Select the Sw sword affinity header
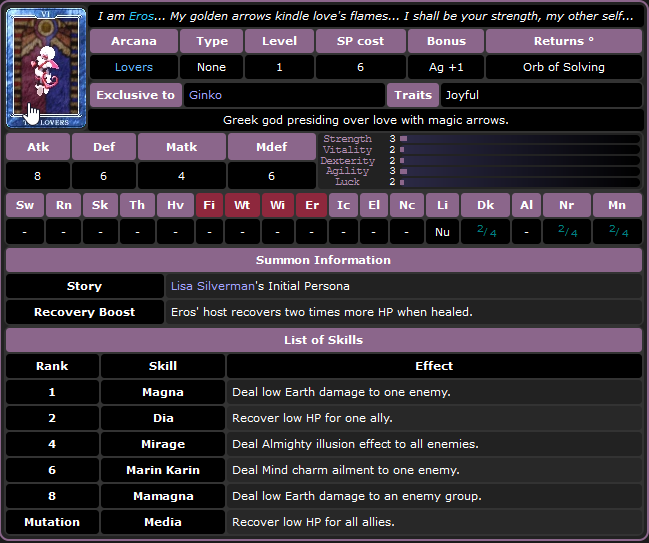This screenshot has width=649, height=543. [25, 205]
